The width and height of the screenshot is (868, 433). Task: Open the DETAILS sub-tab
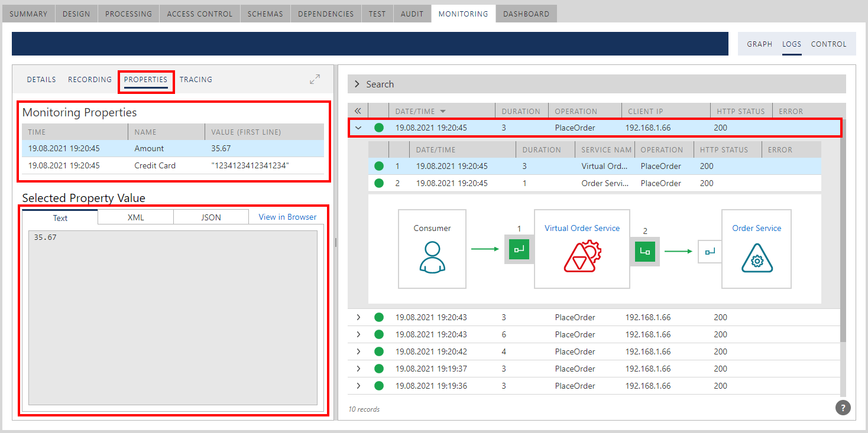click(x=41, y=79)
